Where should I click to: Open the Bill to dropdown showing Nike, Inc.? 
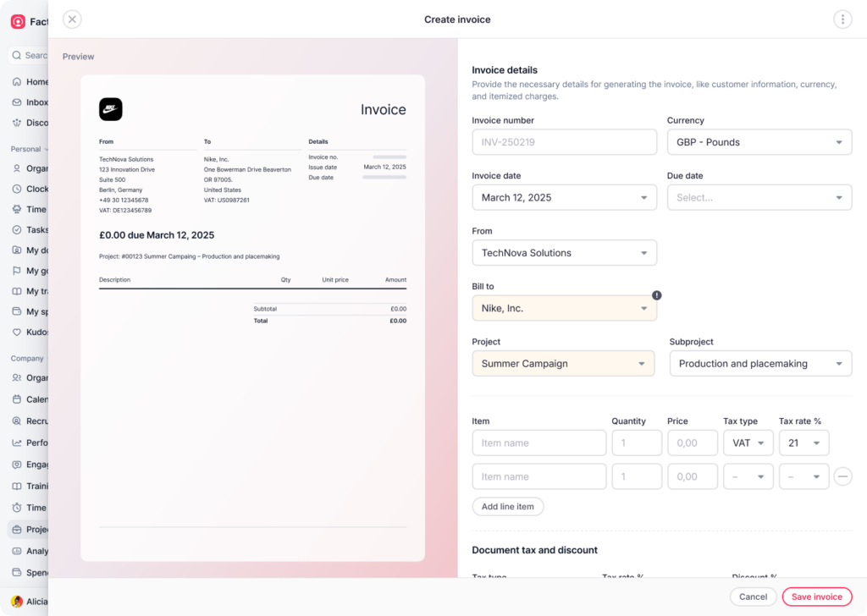click(x=564, y=308)
